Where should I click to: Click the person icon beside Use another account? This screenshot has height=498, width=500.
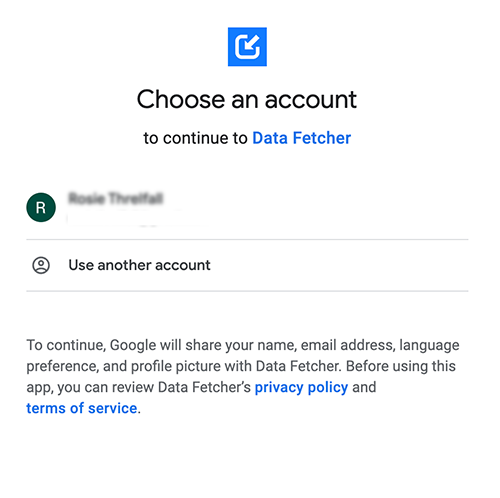[x=41, y=265]
